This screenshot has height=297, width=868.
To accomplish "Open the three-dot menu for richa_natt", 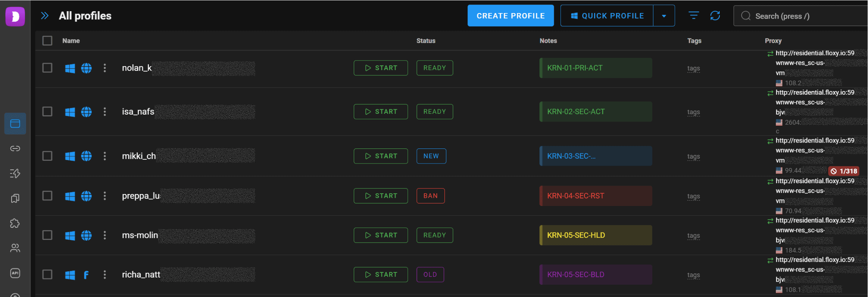I will click(105, 275).
